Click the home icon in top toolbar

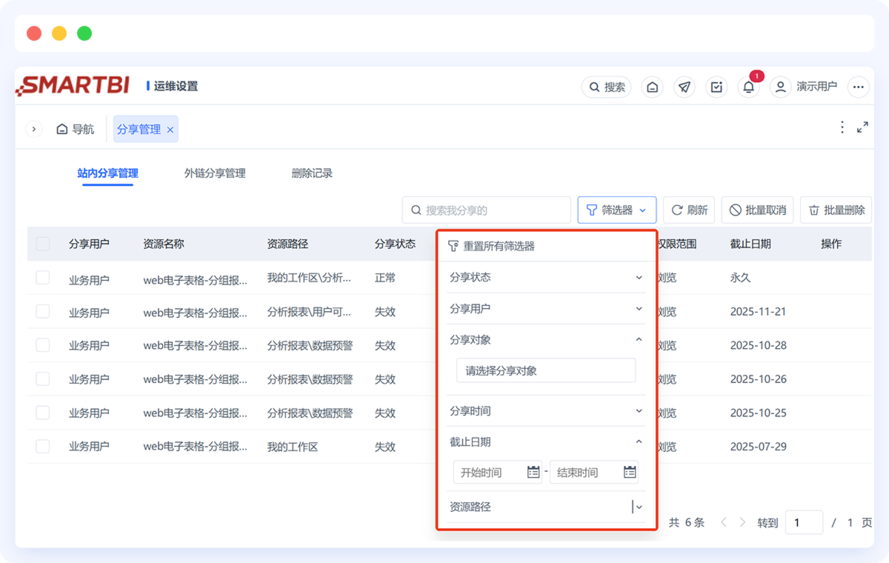[x=652, y=87]
